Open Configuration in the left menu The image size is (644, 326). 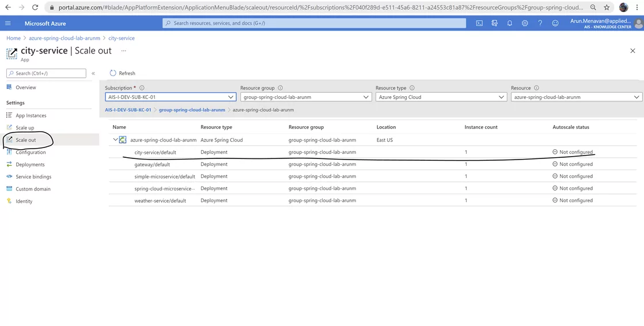click(x=31, y=152)
